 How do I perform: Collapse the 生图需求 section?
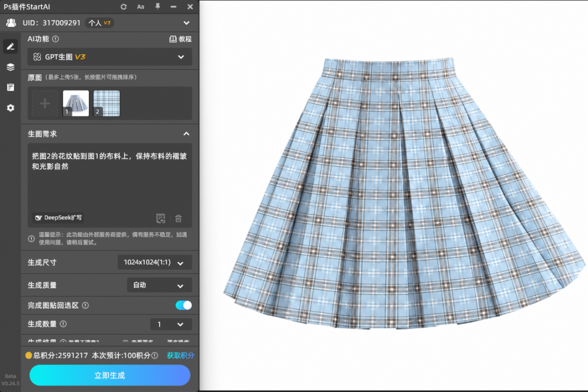point(187,134)
